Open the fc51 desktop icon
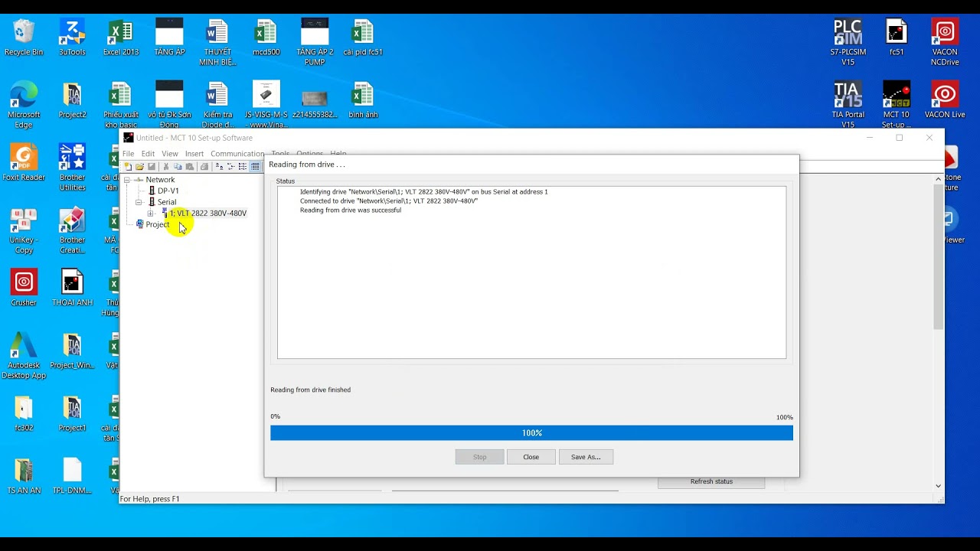 click(897, 38)
